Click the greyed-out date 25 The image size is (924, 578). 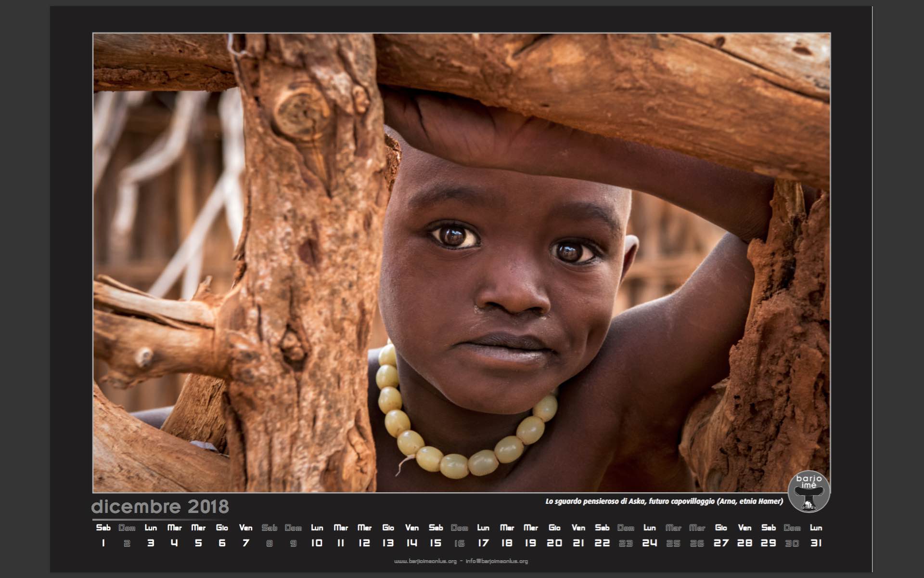673,543
